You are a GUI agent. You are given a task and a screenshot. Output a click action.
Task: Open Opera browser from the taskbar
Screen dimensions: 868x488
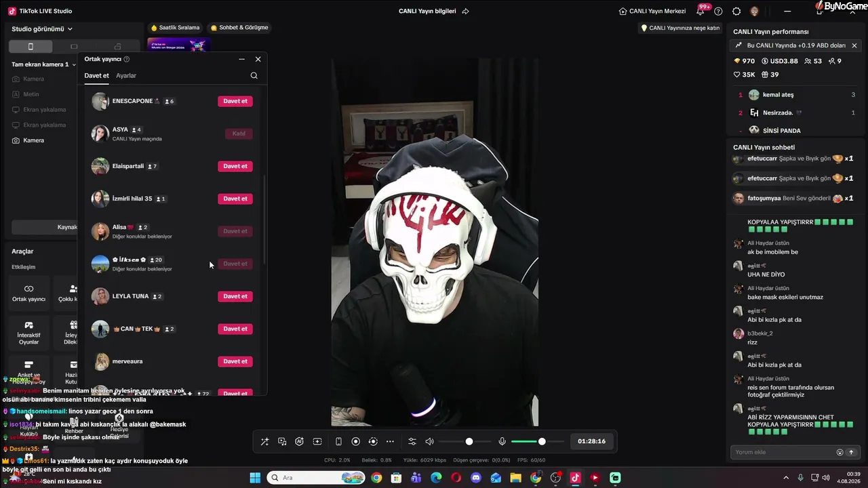(456, 478)
